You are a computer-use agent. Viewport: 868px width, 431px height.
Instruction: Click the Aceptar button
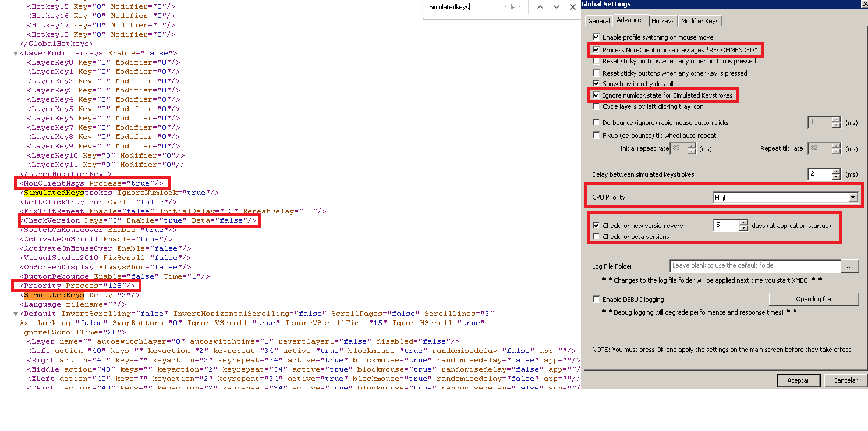[798, 380]
